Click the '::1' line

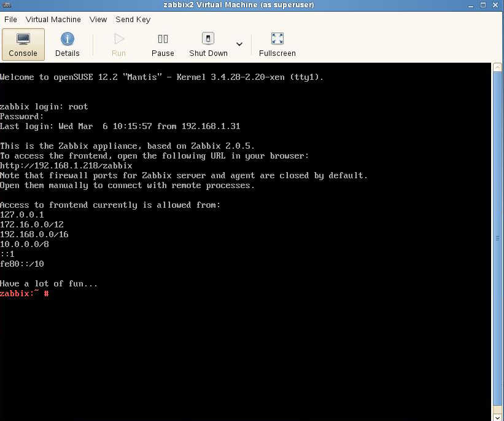coord(7,254)
